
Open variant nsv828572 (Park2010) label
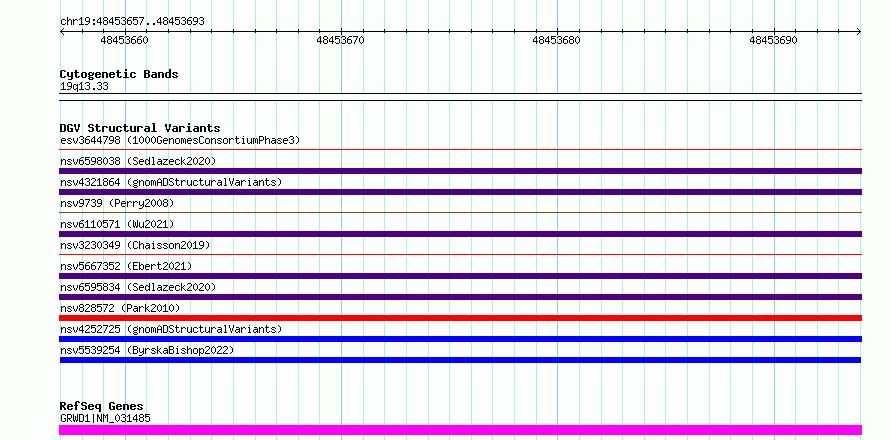120,308
